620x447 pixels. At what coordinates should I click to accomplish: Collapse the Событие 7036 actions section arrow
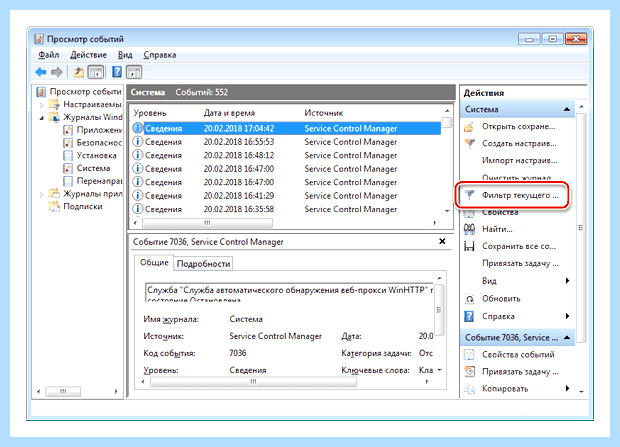[x=567, y=337]
